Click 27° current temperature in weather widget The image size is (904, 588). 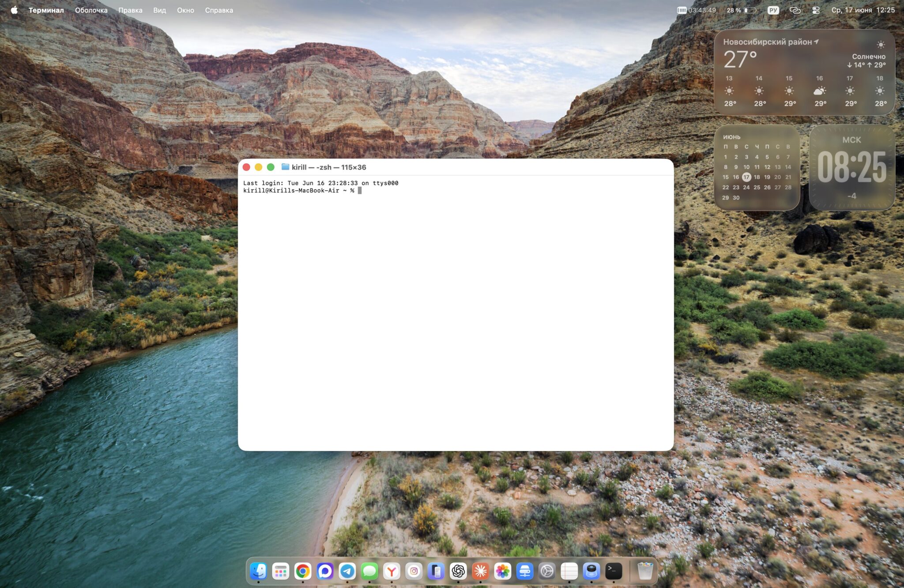(740, 59)
